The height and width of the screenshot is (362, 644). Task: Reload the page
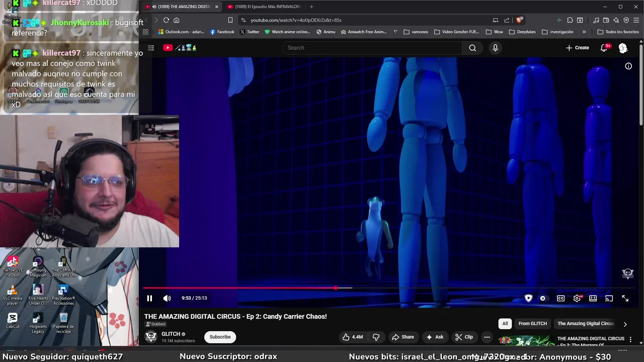(166, 20)
